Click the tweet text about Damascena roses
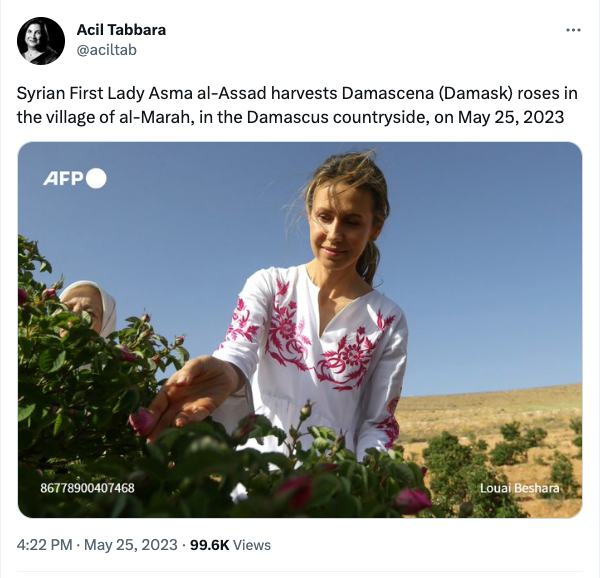This screenshot has height=578, width=600. [x=297, y=105]
